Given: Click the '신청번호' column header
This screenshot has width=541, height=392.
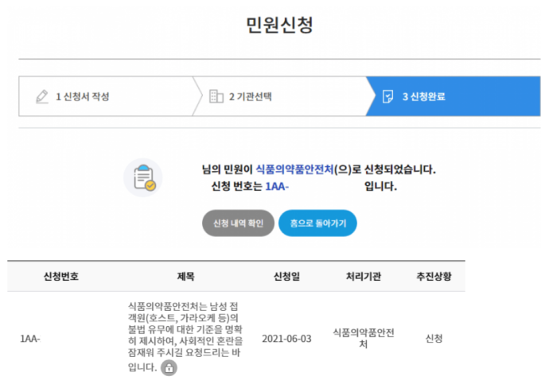Looking at the screenshot, I should 60,276.
